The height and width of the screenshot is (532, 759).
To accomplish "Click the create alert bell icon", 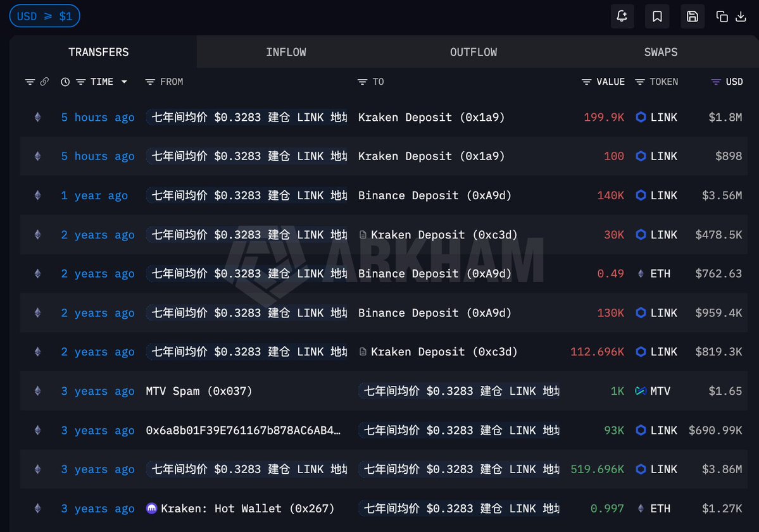I will point(622,16).
